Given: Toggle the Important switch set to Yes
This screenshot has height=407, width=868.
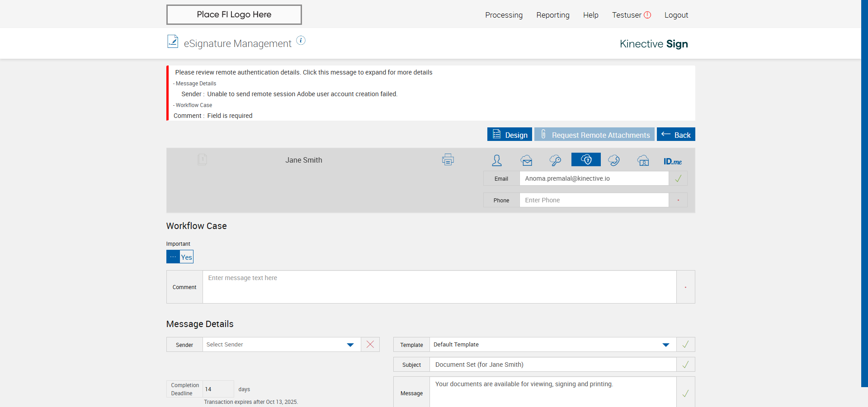Looking at the screenshot, I should 180,257.
